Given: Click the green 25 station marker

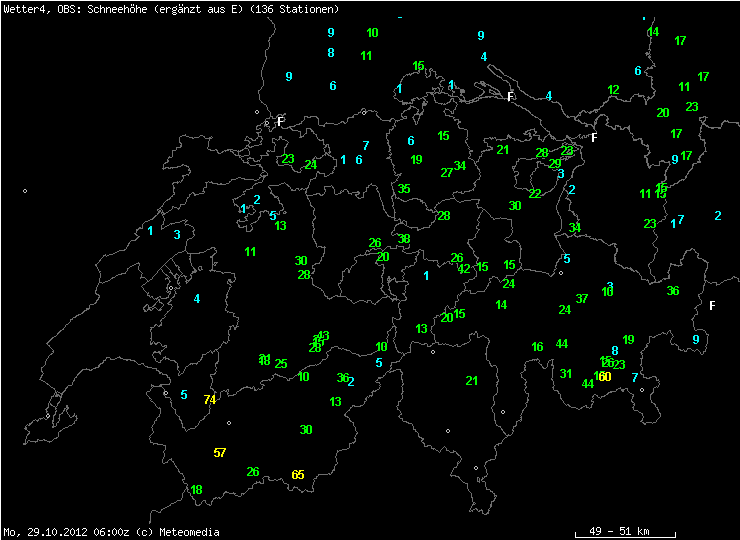Looking at the screenshot, I should coord(281,364).
